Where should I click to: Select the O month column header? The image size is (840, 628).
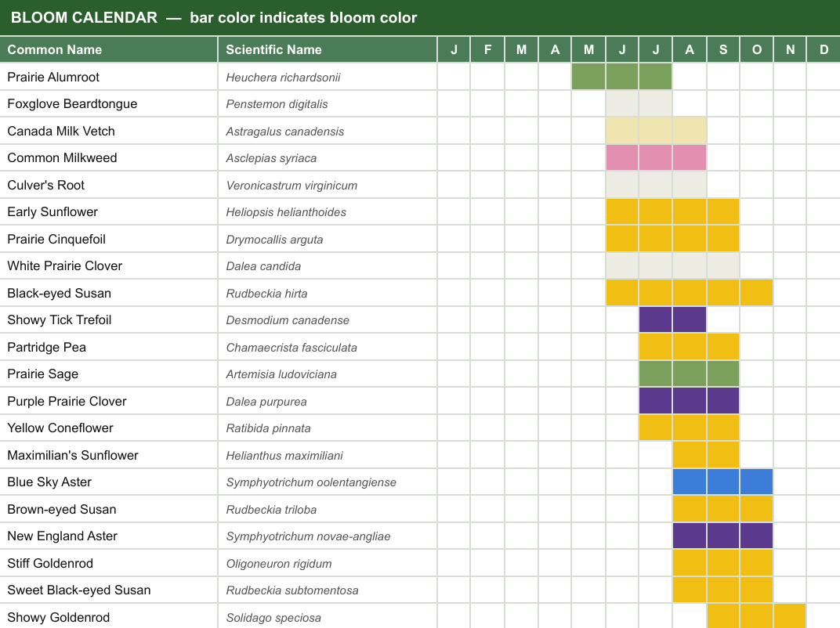point(757,50)
